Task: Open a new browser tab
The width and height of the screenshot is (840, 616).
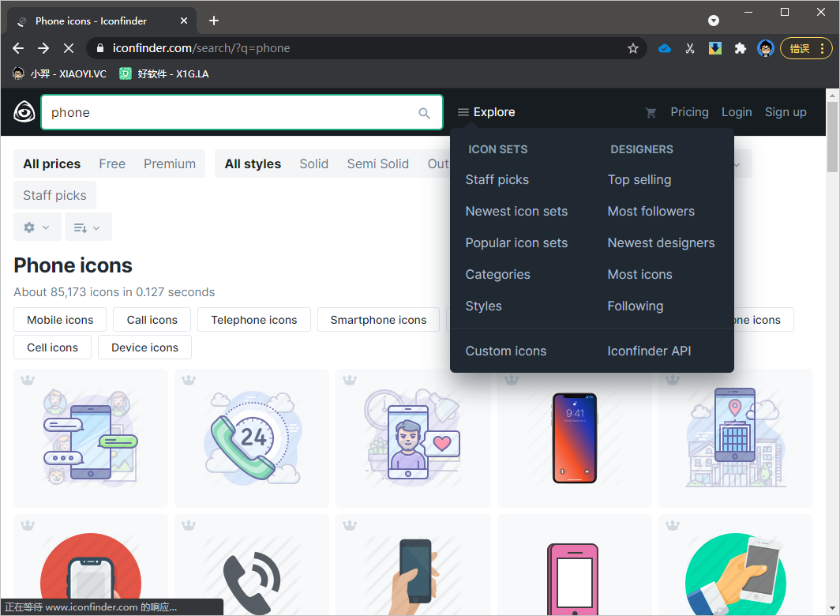Action: point(214,21)
